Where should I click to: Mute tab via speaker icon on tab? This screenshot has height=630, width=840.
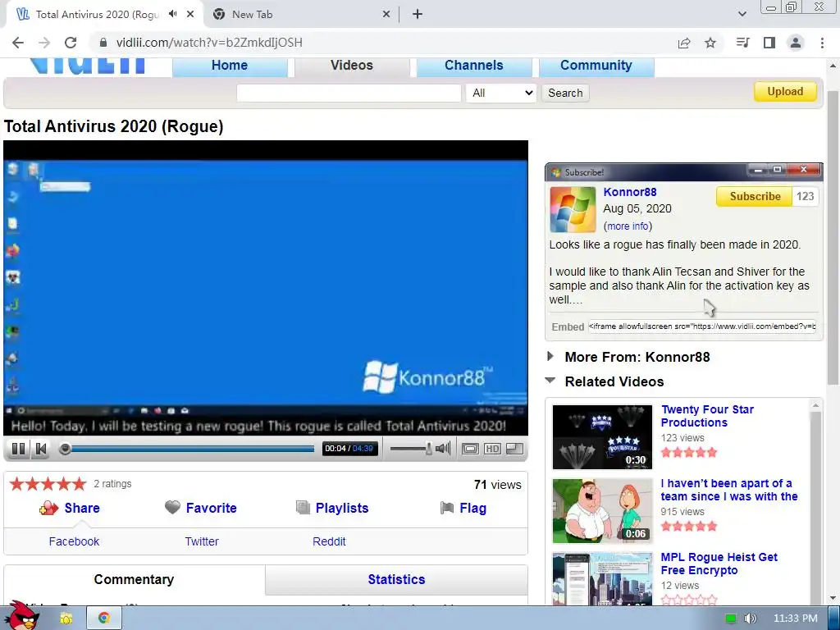(x=172, y=14)
